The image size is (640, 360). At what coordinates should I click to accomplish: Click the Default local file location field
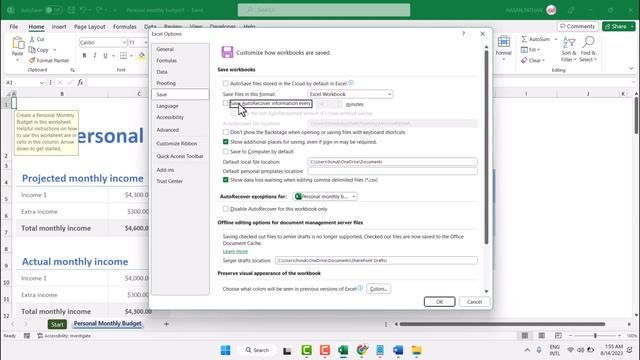tap(392, 162)
